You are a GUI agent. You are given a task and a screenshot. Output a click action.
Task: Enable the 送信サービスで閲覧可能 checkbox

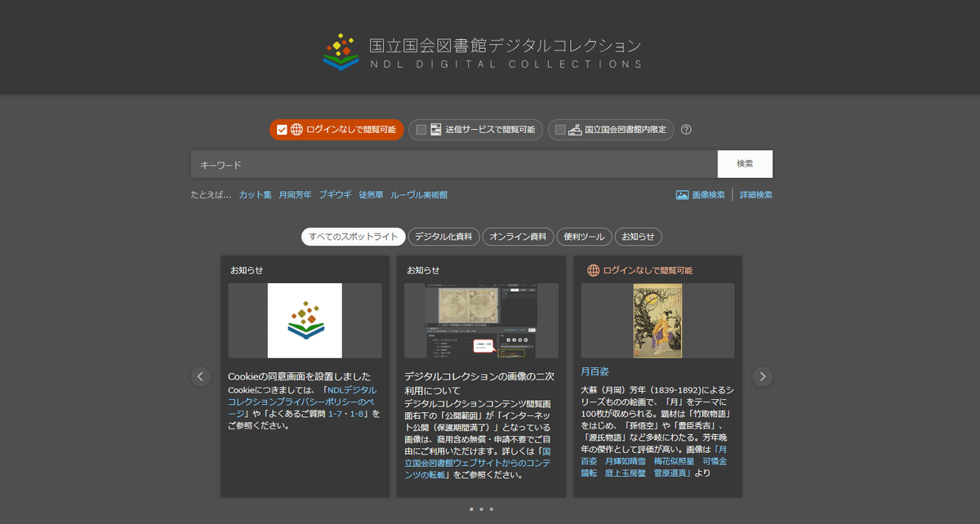pyautogui.click(x=420, y=129)
